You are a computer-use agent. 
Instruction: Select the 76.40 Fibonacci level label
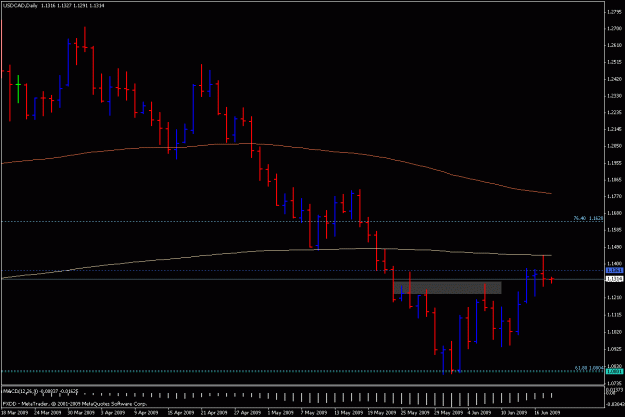pos(588,218)
